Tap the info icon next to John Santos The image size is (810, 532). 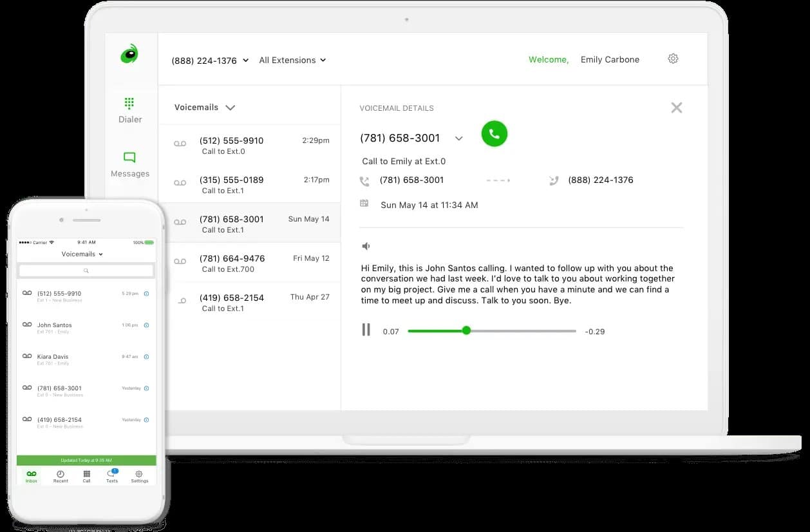click(148, 325)
